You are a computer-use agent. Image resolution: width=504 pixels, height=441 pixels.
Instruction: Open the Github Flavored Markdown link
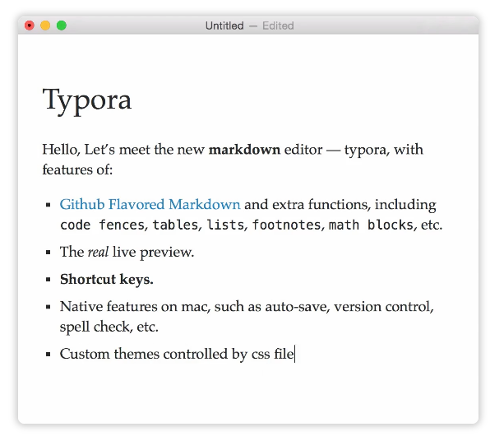(150, 205)
